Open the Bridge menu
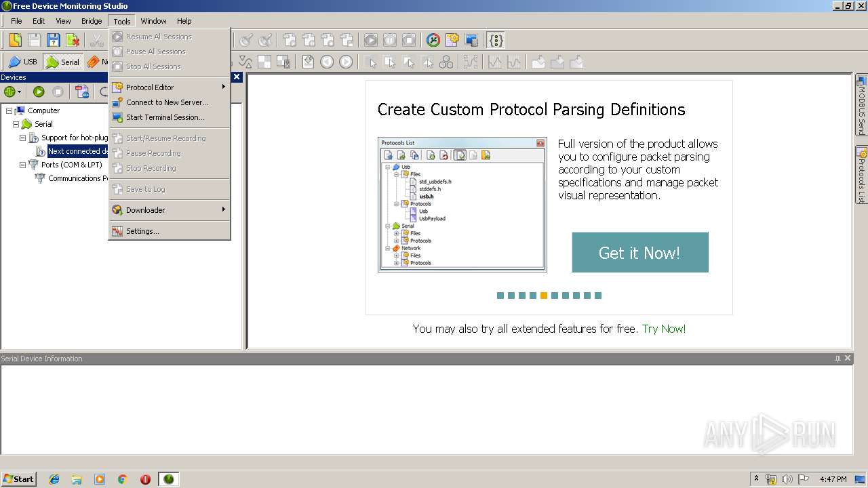Viewport: 868px width, 488px height. click(x=92, y=21)
